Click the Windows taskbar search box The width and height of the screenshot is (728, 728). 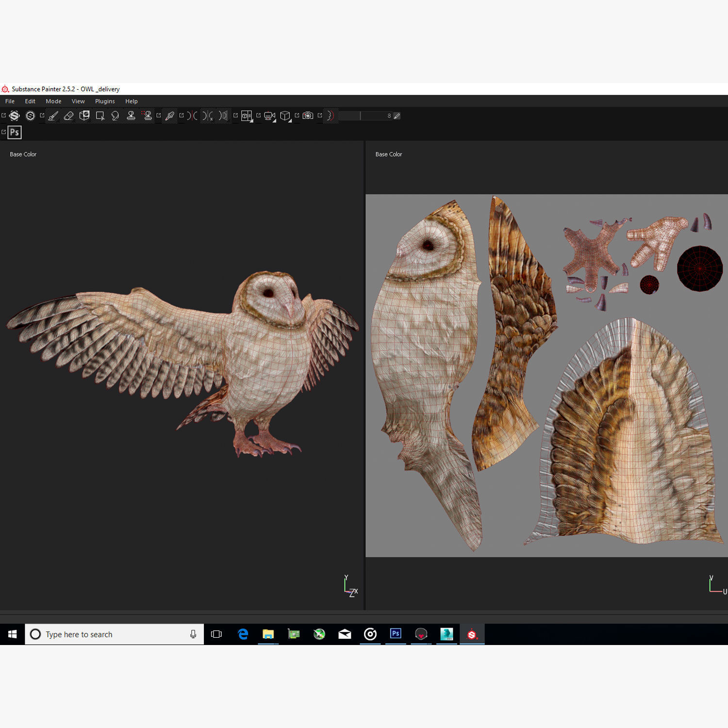point(115,634)
